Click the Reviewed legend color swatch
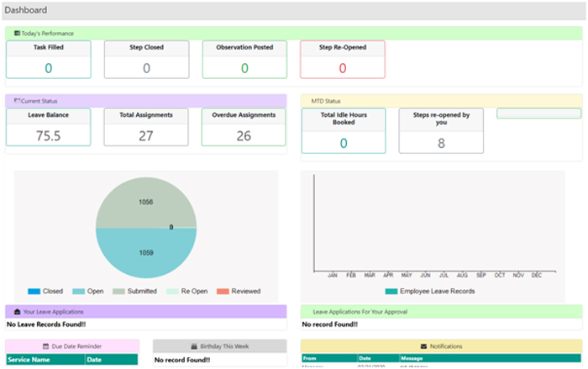 click(221, 291)
